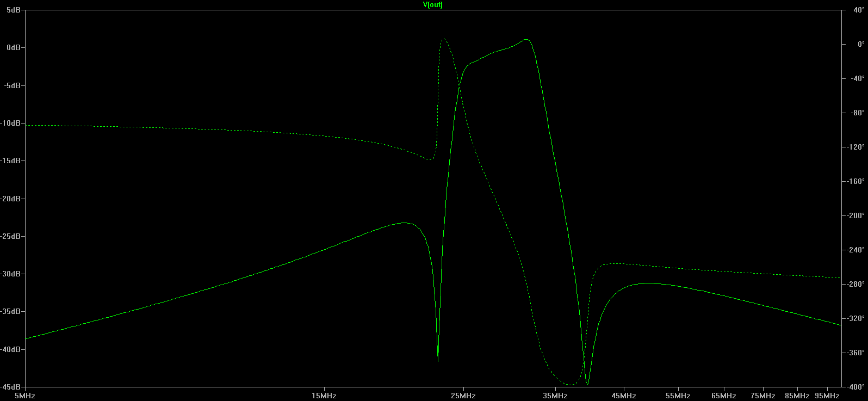Click the 55MHz frequency axis label

[x=678, y=396]
